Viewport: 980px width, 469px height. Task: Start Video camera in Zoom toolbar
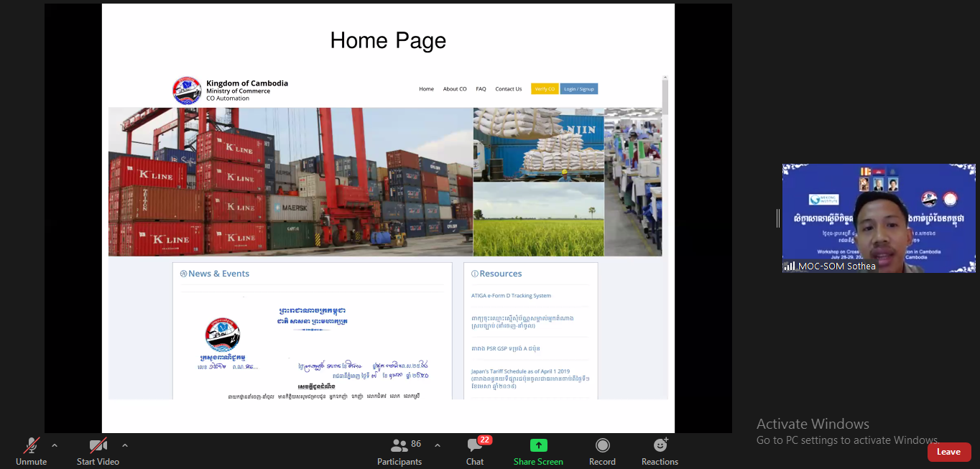[98, 452]
